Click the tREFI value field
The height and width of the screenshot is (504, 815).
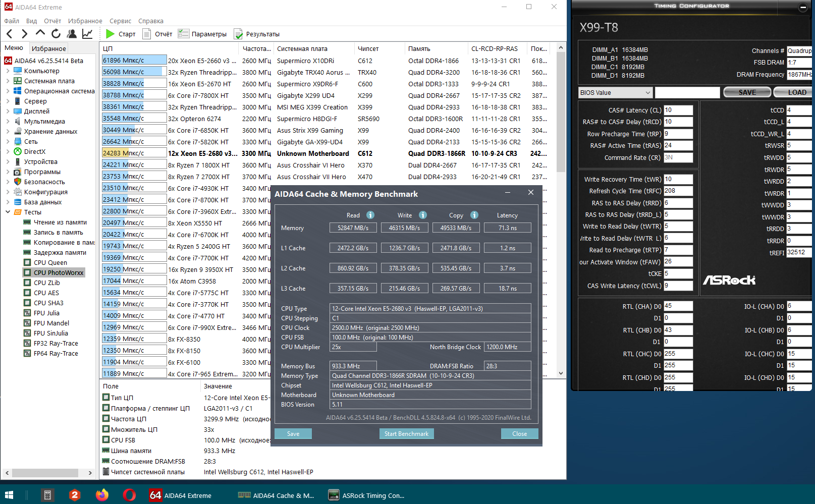coord(799,252)
